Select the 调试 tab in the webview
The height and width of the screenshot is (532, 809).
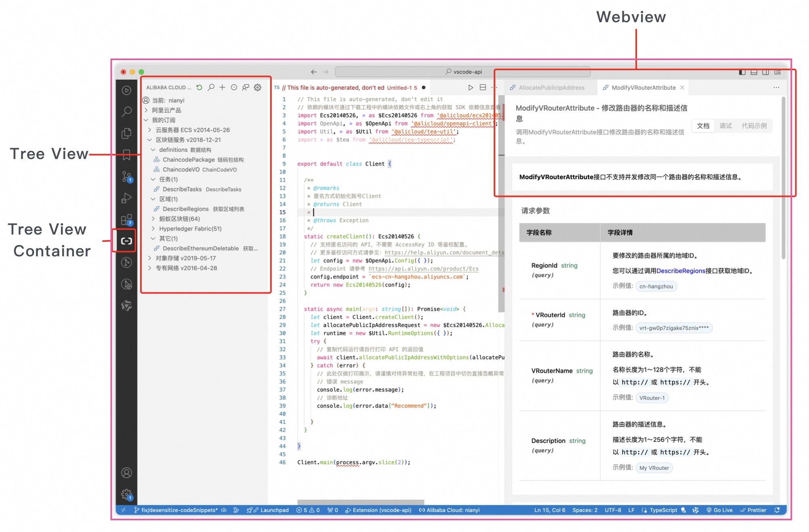[x=726, y=126]
